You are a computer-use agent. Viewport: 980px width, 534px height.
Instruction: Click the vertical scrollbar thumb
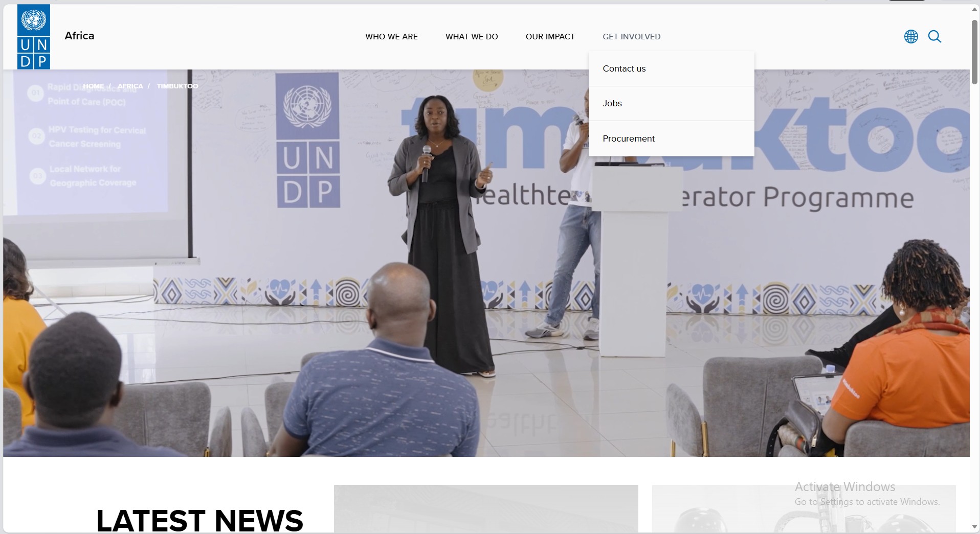(x=975, y=52)
